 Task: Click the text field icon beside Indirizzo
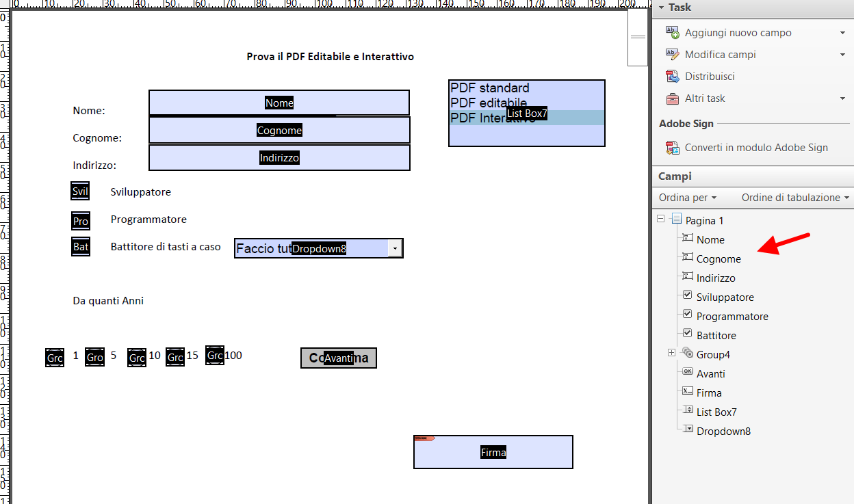pyautogui.click(x=688, y=277)
